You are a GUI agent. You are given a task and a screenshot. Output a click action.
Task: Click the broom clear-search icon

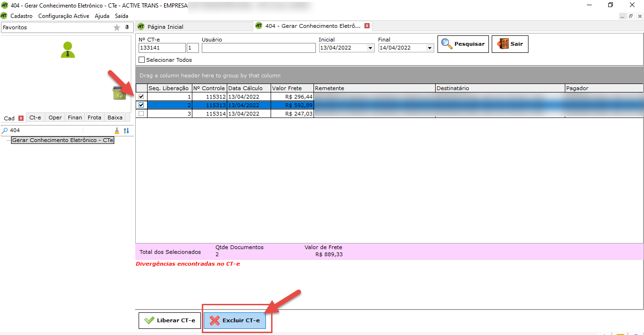pyautogui.click(x=117, y=131)
